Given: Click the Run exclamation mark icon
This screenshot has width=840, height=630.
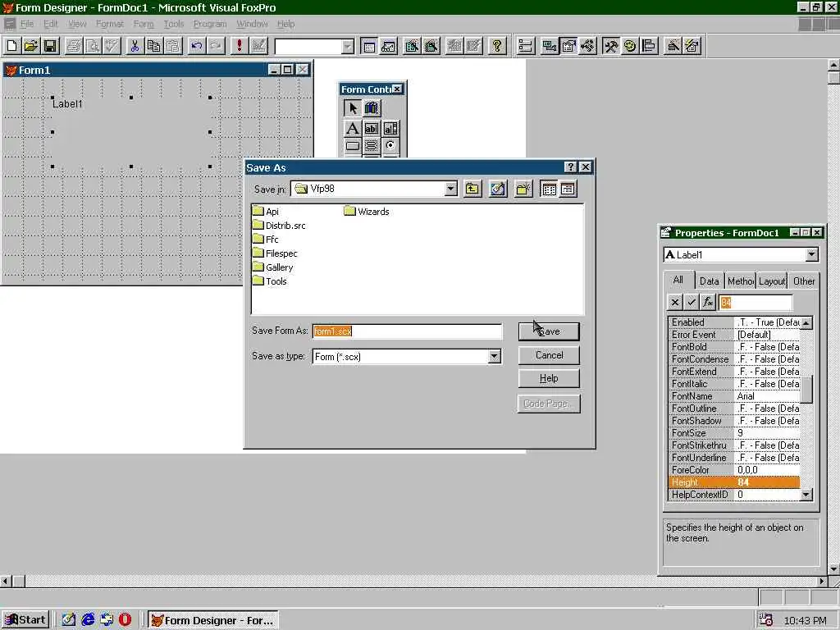Looking at the screenshot, I should point(239,46).
